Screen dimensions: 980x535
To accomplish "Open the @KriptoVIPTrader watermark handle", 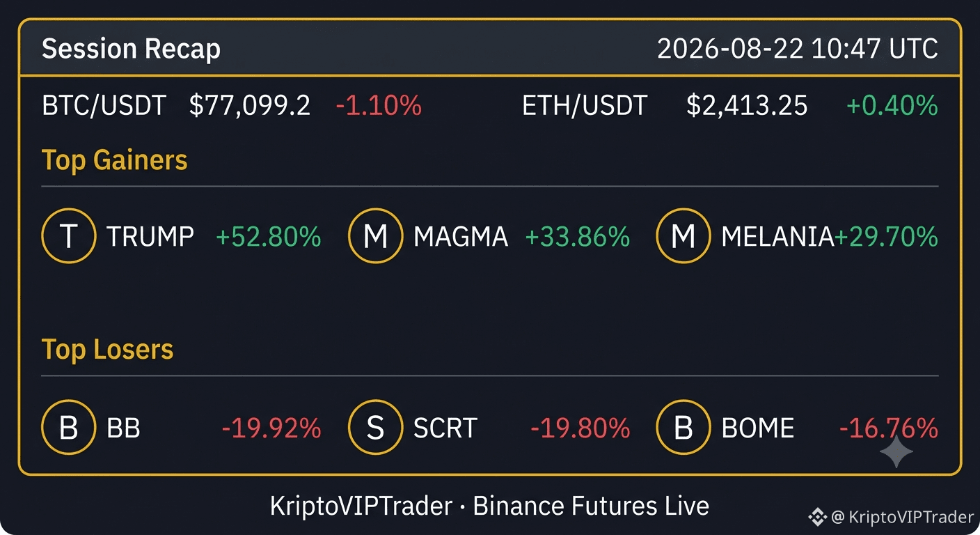I will coord(903,517).
